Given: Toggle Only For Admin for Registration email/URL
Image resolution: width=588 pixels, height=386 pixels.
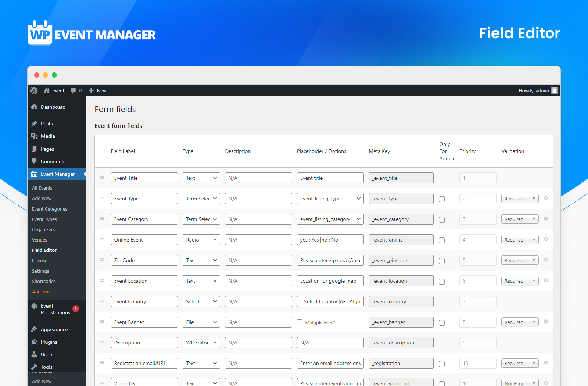Looking at the screenshot, I should click(442, 364).
